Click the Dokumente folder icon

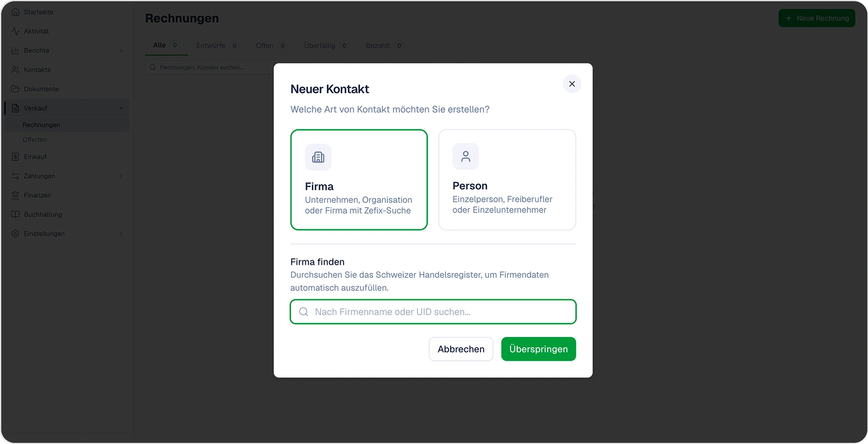[15, 89]
